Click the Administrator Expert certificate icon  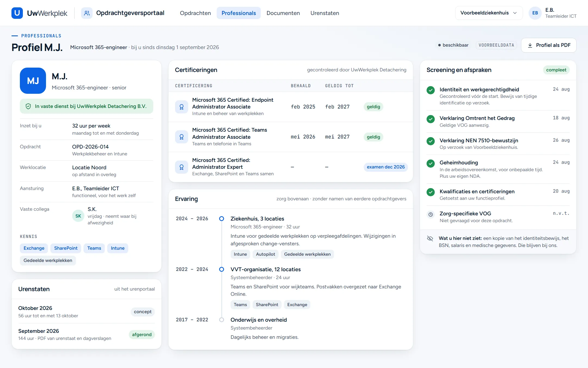coord(182,167)
